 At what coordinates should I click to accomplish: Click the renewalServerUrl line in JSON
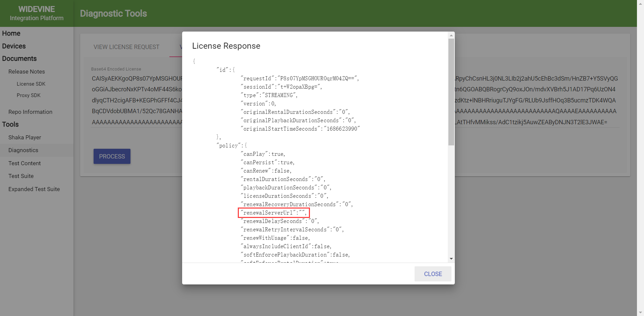[274, 213]
